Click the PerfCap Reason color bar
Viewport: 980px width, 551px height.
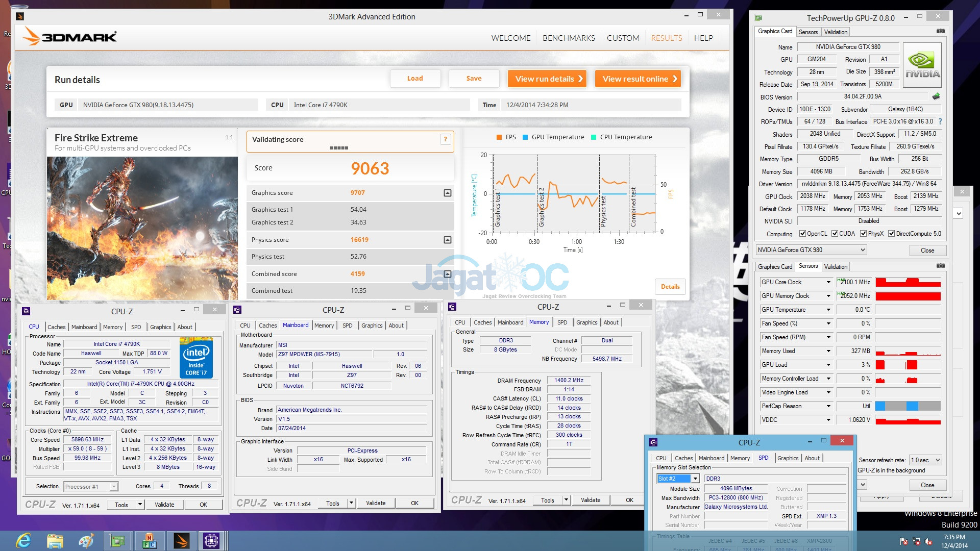tap(908, 406)
